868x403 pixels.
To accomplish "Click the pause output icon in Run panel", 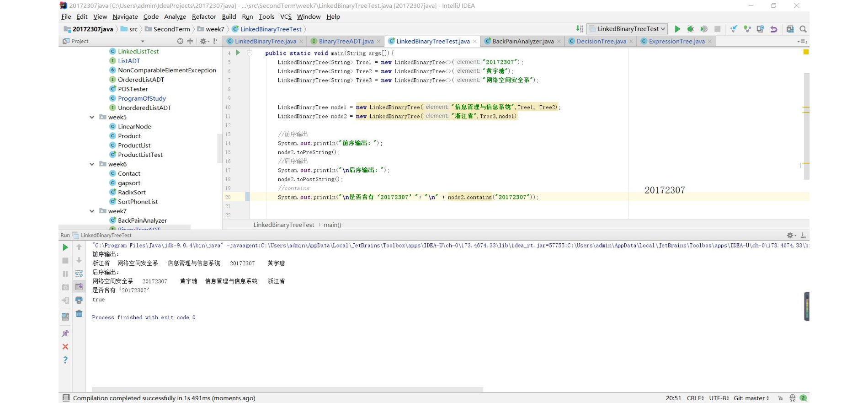I will coord(65,274).
